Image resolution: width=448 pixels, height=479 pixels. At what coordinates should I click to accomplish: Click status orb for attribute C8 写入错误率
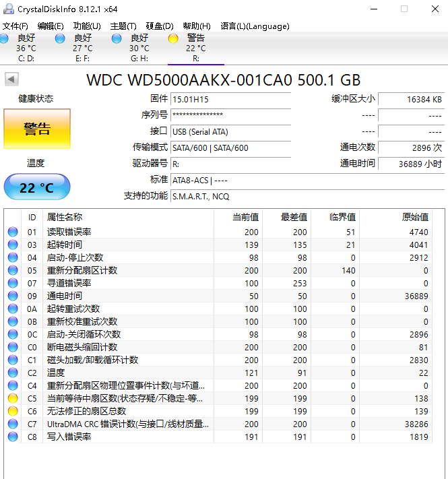click(x=13, y=437)
